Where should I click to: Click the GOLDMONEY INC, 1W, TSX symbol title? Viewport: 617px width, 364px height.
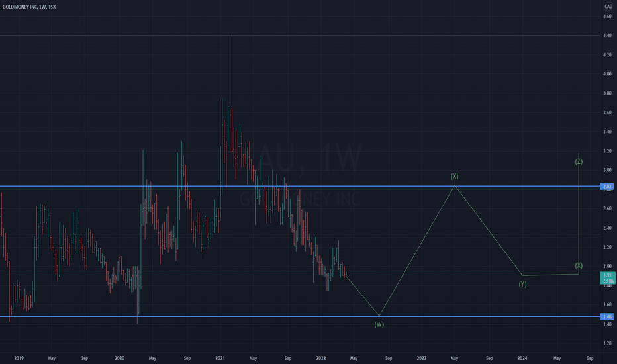29,7
